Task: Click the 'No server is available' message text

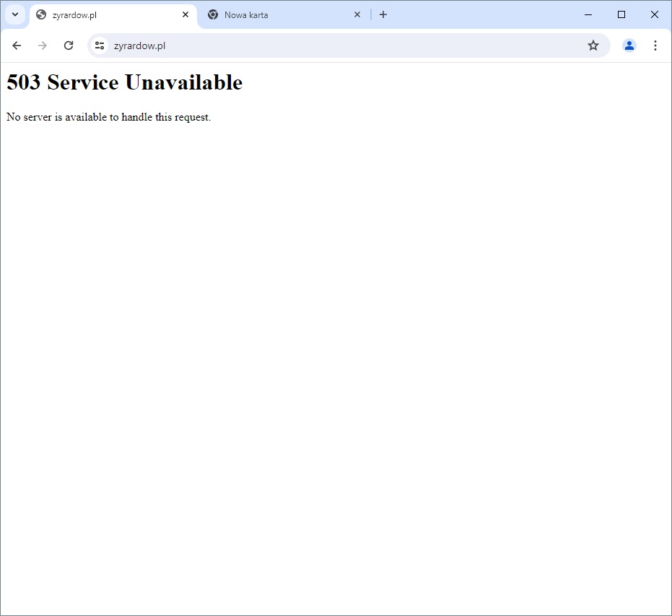Action: pos(108,117)
